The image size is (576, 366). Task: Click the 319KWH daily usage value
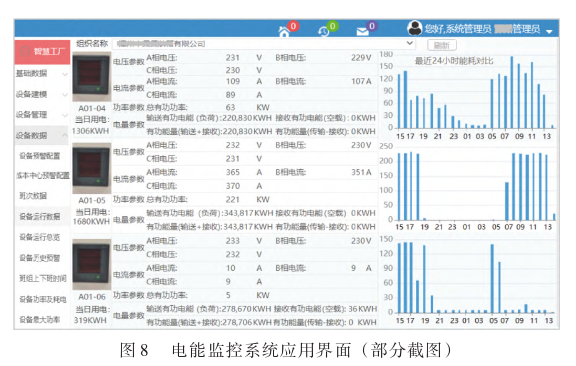[x=90, y=320]
